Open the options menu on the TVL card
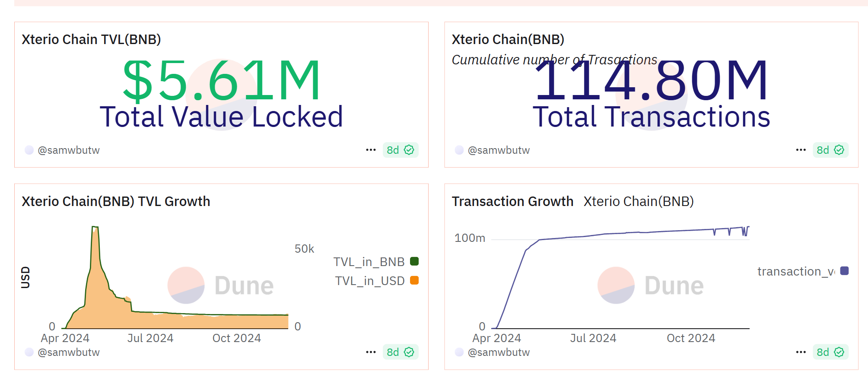Image resolution: width=868 pixels, height=390 pixels. pyautogui.click(x=370, y=149)
